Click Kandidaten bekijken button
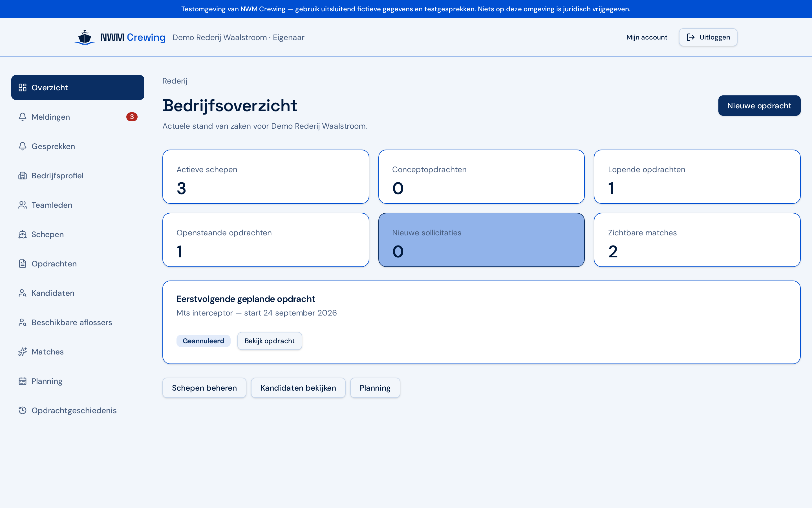The height and width of the screenshot is (508, 812). [298, 388]
